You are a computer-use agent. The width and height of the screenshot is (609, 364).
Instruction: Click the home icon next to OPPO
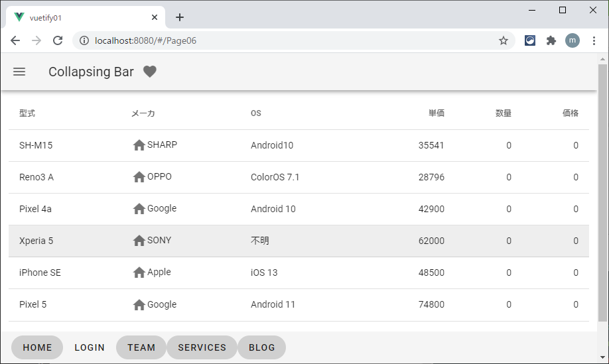pos(139,177)
